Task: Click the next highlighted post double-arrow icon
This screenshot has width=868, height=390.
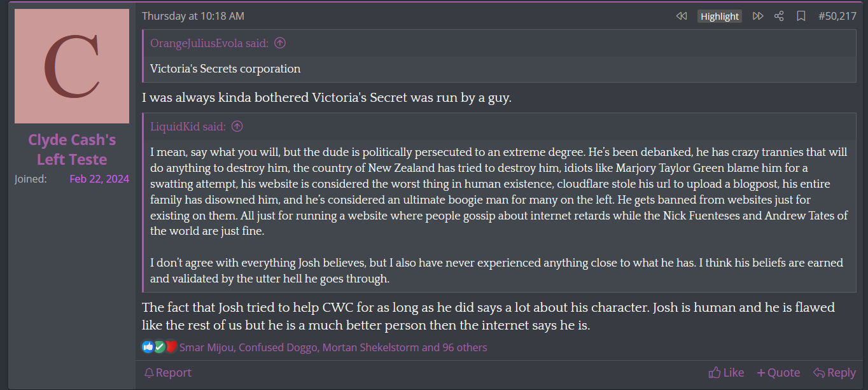Action: click(758, 17)
